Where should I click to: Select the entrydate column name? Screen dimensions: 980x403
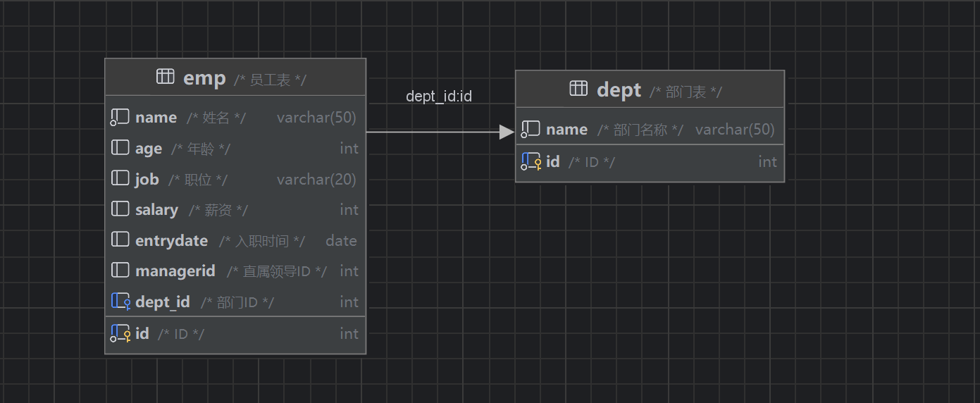171,241
